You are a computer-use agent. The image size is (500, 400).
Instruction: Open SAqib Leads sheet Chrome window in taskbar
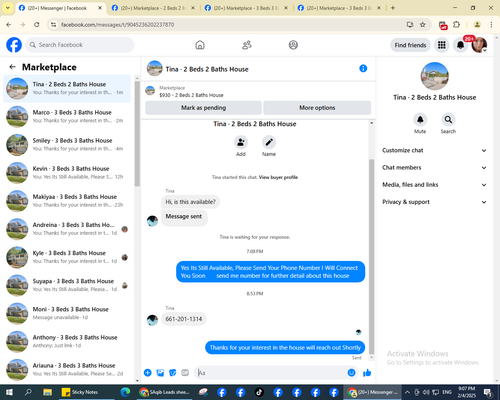164,392
